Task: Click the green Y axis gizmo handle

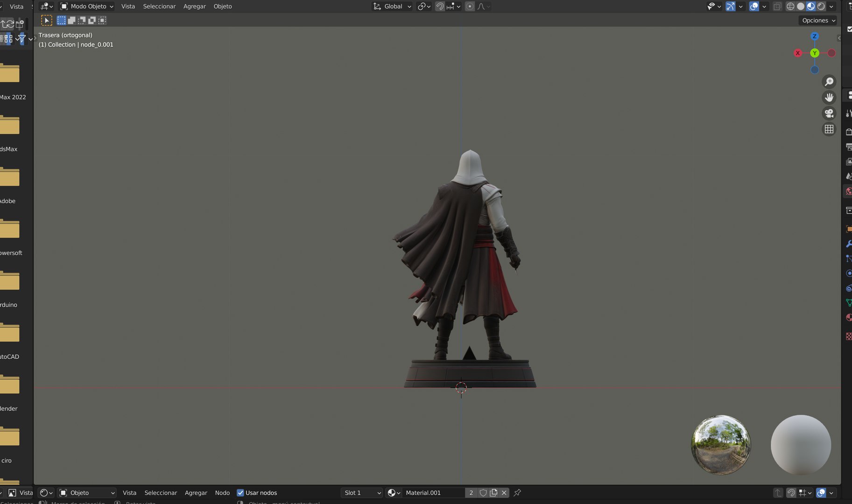Action: 815,53
